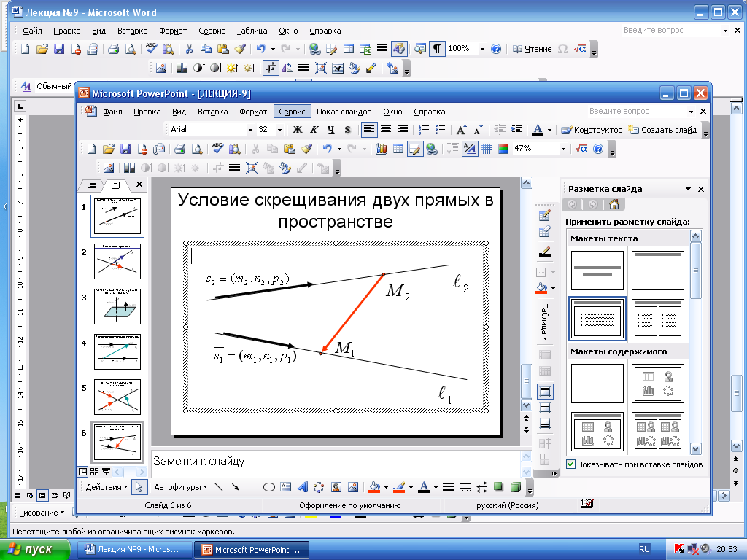Open the font size 32 dropdown
This screenshot has height=560, width=747.
click(279, 130)
